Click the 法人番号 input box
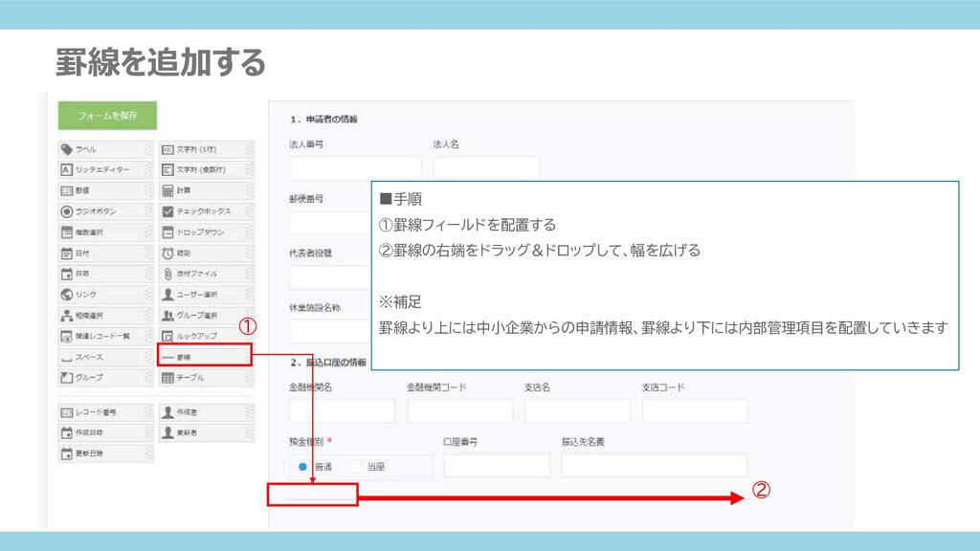This screenshot has height=551, width=980. coord(356,168)
